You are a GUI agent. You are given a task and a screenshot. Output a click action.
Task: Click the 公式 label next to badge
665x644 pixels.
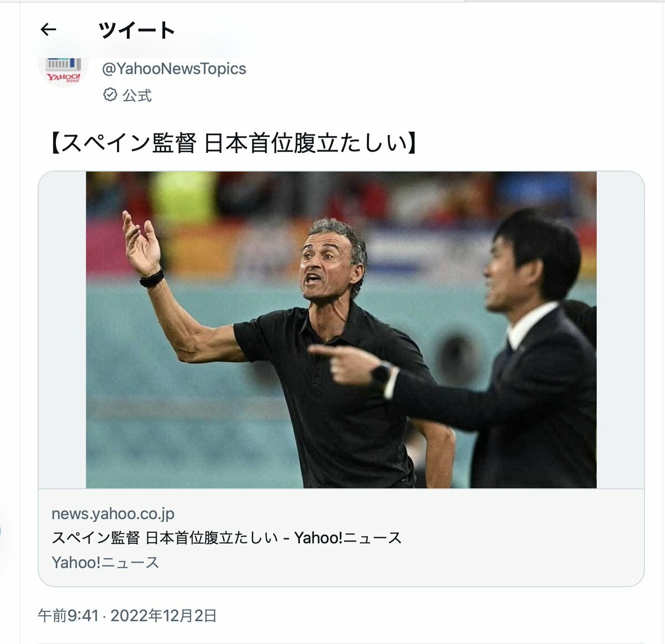[x=137, y=95]
